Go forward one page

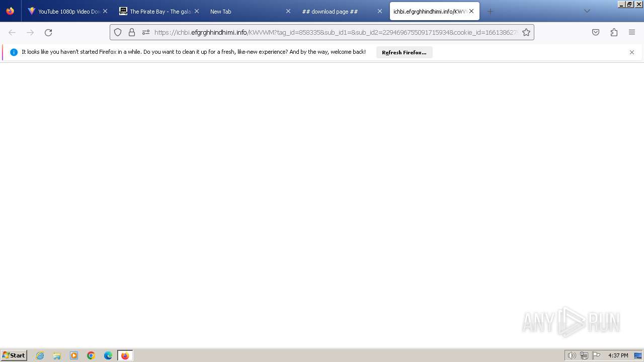point(30,32)
